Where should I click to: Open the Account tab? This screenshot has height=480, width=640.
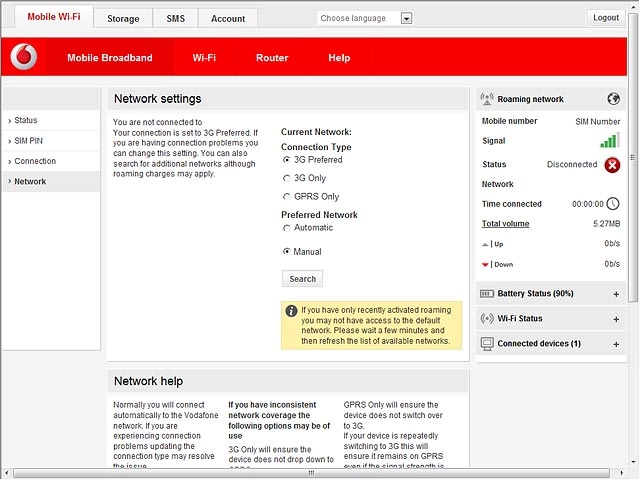[228, 19]
